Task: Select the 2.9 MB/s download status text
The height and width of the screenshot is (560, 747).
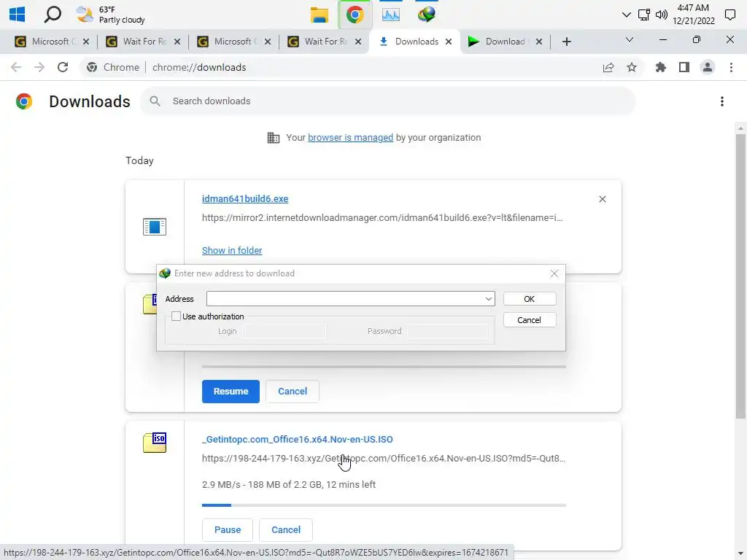Action: coord(289,485)
